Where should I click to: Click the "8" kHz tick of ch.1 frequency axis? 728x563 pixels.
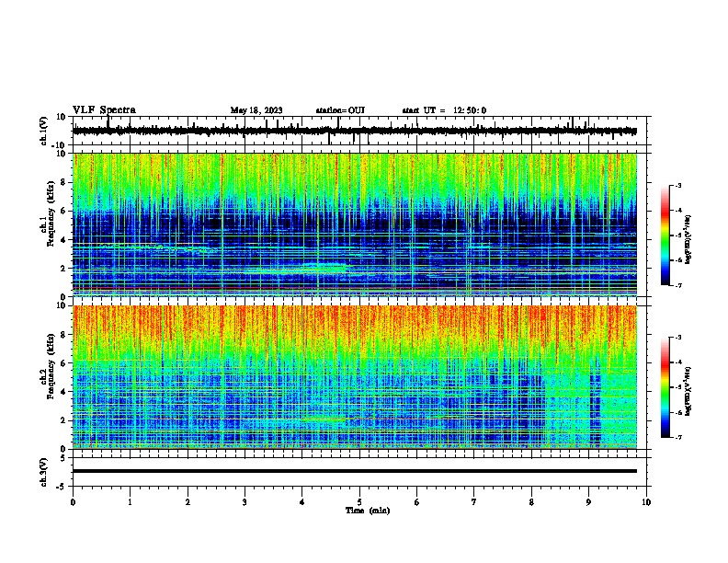[x=63, y=182]
